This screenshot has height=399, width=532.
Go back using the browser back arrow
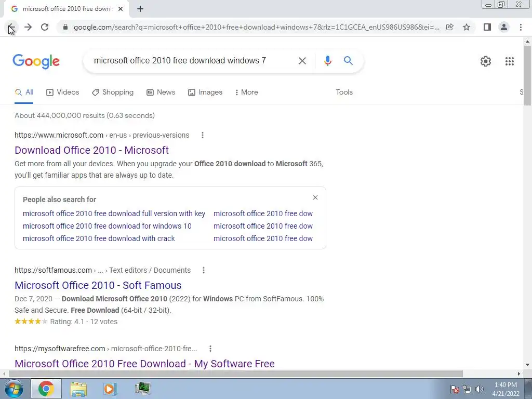pyautogui.click(x=11, y=27)
